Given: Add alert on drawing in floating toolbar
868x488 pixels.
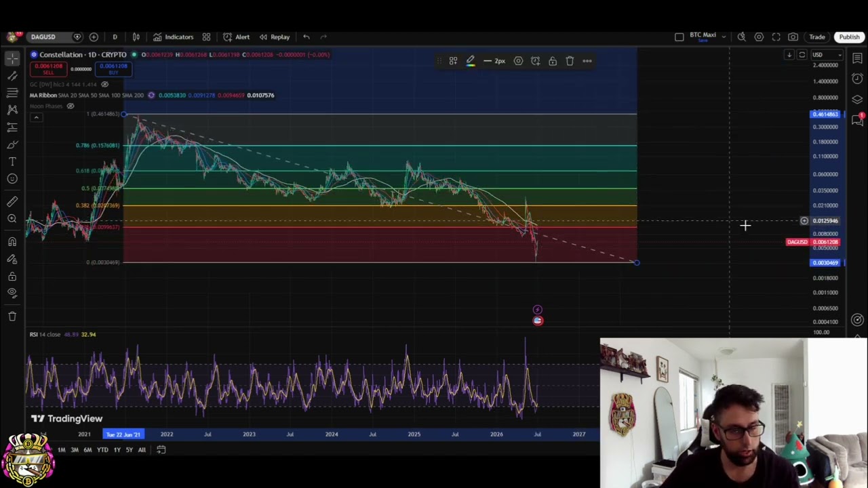Looking at the screenshot, I should pos(535,61).
